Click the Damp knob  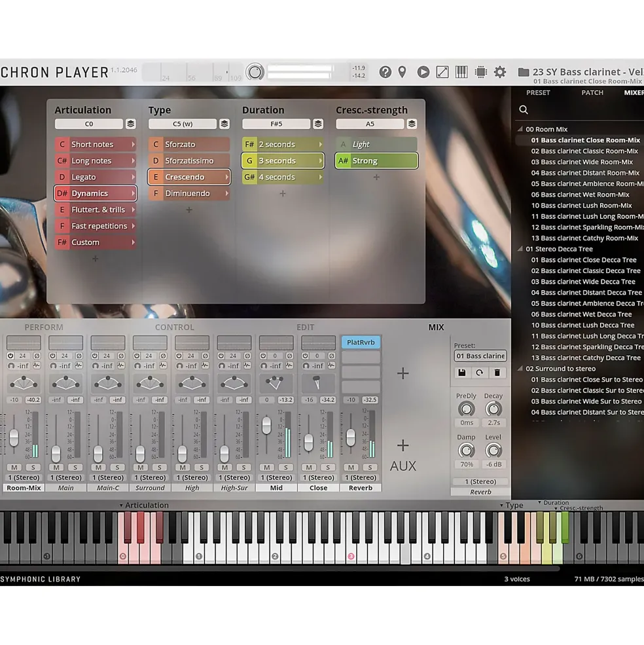pos(467,451)
